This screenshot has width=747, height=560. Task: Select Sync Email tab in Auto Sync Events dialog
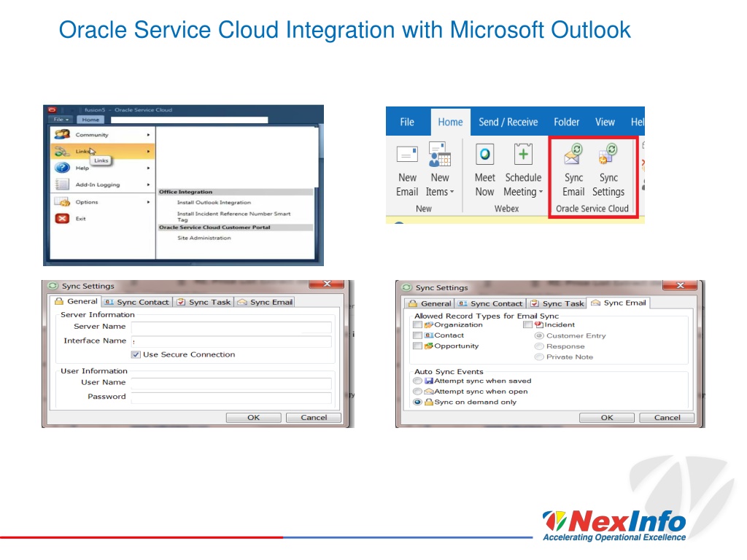point(619,303)
